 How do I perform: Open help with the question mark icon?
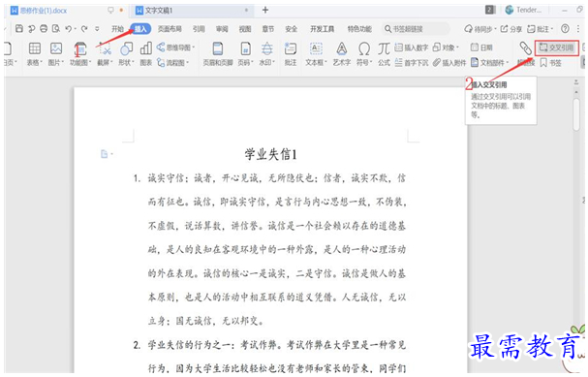click(565, 28)
